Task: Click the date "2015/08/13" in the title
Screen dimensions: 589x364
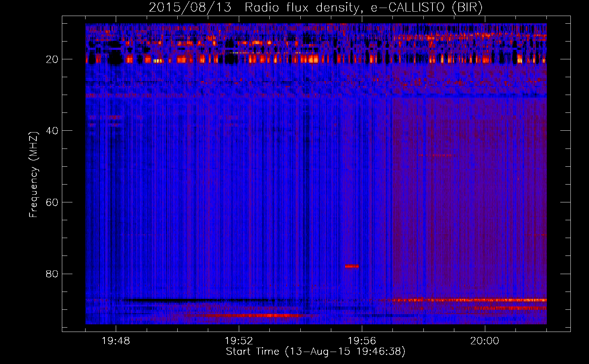Action: tap(190, 8)
